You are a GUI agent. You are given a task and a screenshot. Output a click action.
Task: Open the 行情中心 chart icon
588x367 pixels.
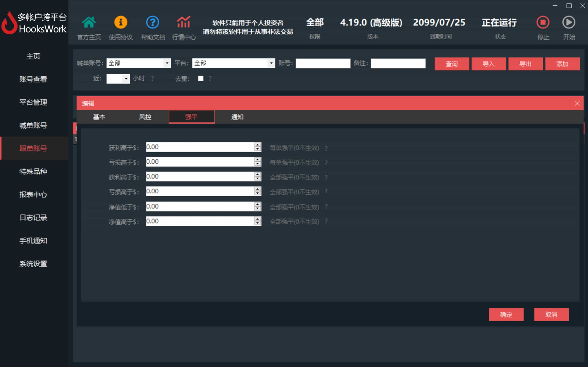pos(183,22)
